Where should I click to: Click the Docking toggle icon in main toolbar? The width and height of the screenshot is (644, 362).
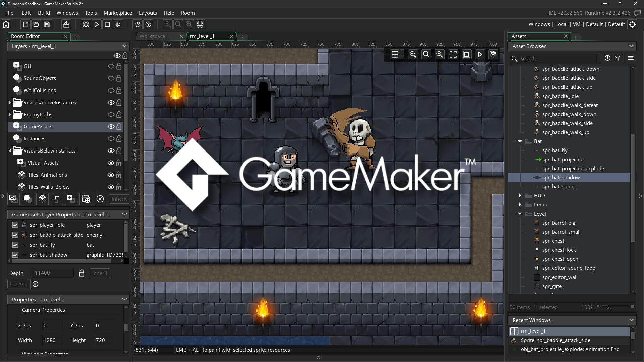coord(200,24)
